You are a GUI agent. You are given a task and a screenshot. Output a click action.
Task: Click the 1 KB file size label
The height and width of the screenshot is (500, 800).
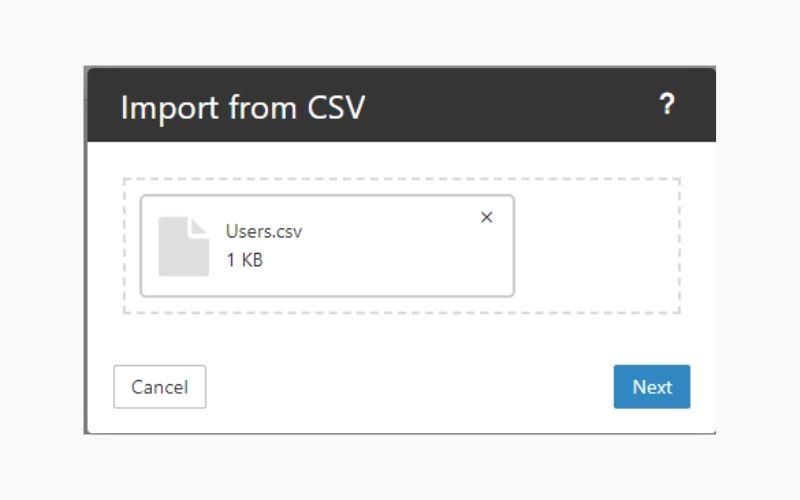pos(244,261)
